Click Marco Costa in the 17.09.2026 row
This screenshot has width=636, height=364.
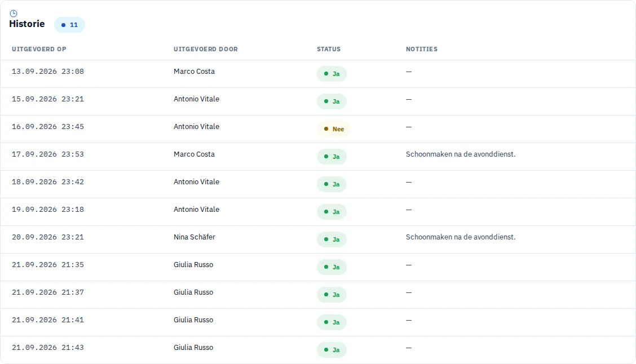click(x=195, y=154)
